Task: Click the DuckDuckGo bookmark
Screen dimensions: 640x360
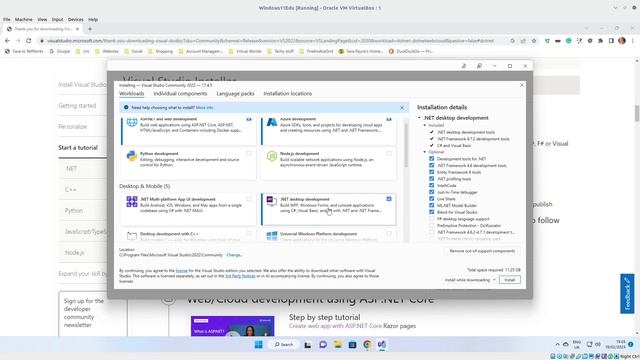Action: (411, 51)
